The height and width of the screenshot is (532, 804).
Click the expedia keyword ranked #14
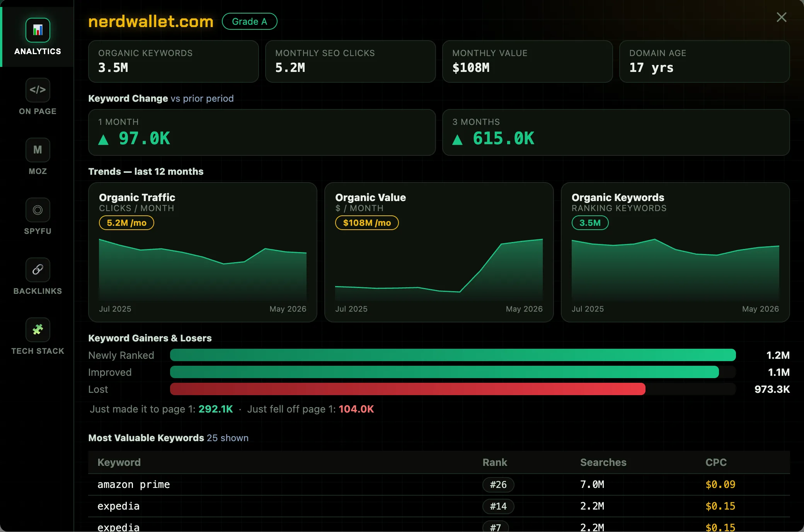[118, 506]
